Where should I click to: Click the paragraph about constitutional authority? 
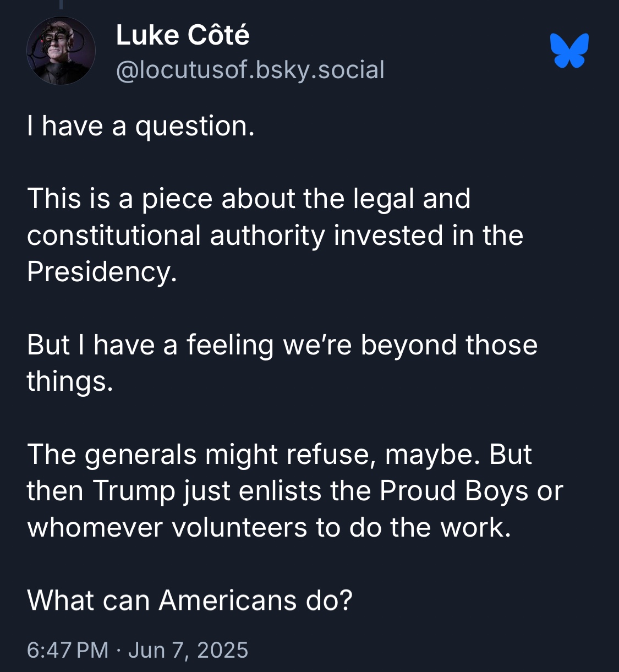tap(275, 236)
